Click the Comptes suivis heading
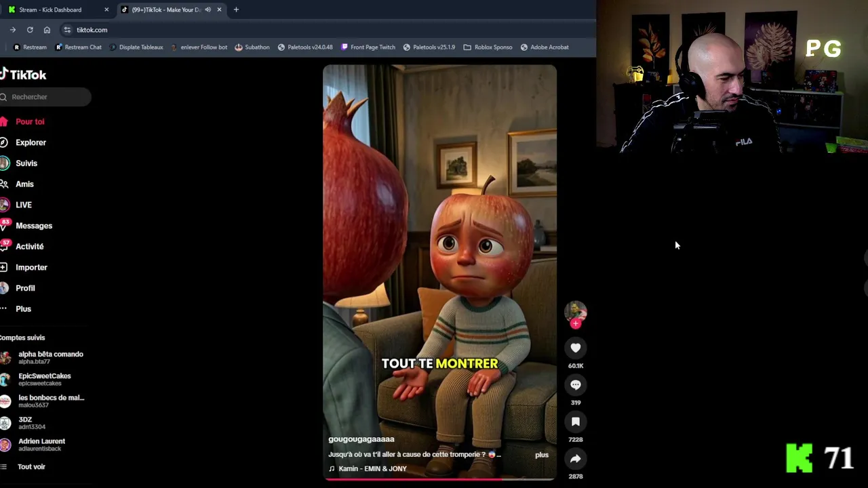 point(22,338)
